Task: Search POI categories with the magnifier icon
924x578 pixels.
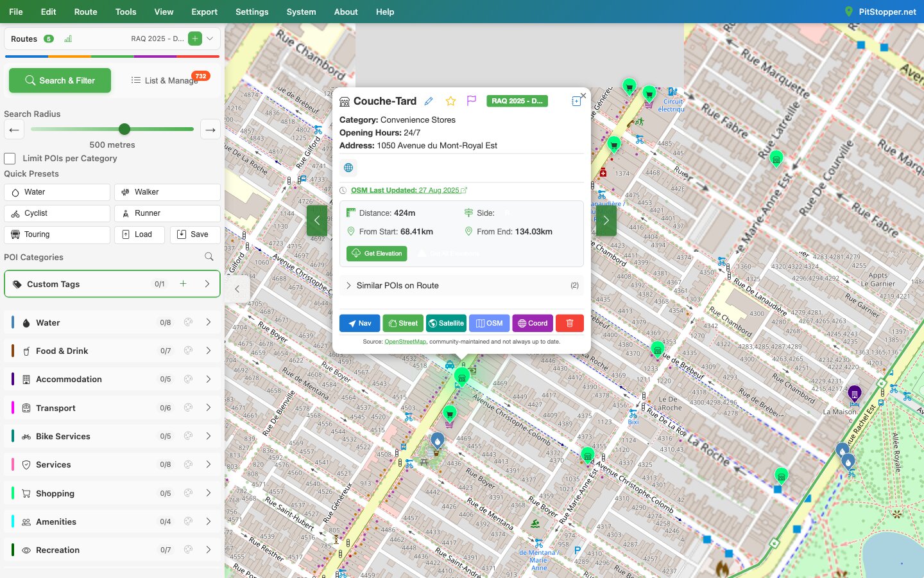Action: pos(209,257)
